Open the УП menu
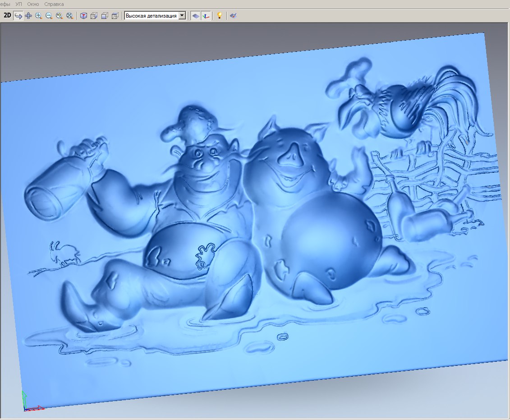 pos(19,4)
